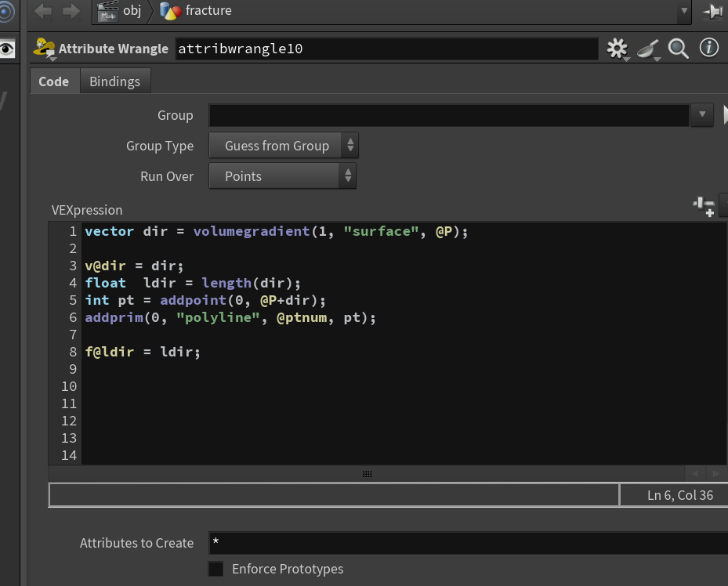Click the presets brush icon
The height and width of the screenshot is (586, 728).
[648, 49]
